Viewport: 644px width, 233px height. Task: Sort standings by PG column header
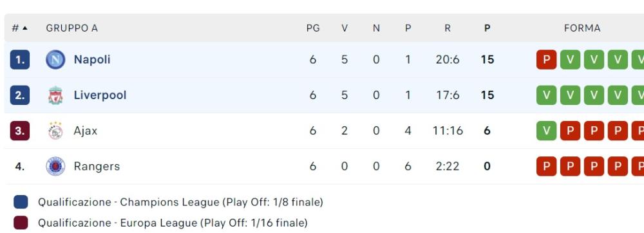[x=313, y=28]
